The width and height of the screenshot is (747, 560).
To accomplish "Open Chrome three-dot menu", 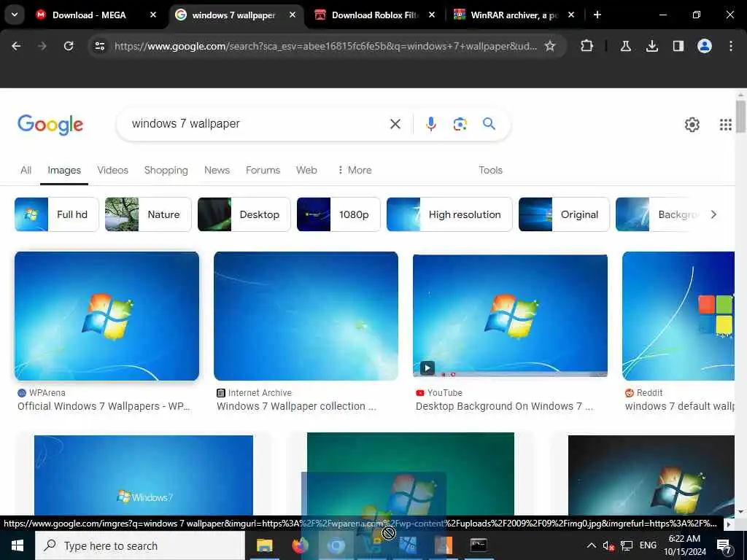I will coord(731,46).
